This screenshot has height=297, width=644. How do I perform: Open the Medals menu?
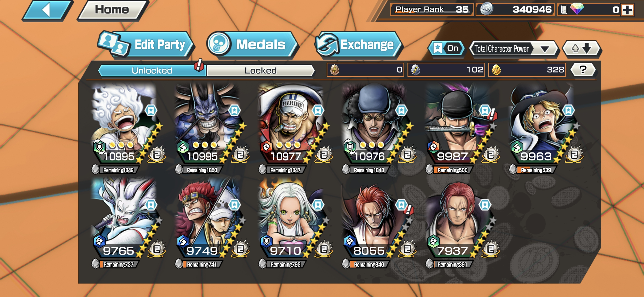coord(252,45)
